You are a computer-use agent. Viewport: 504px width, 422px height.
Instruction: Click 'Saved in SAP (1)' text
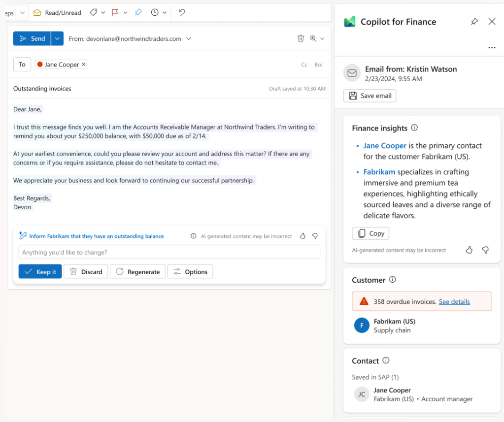tap(375, 377)
